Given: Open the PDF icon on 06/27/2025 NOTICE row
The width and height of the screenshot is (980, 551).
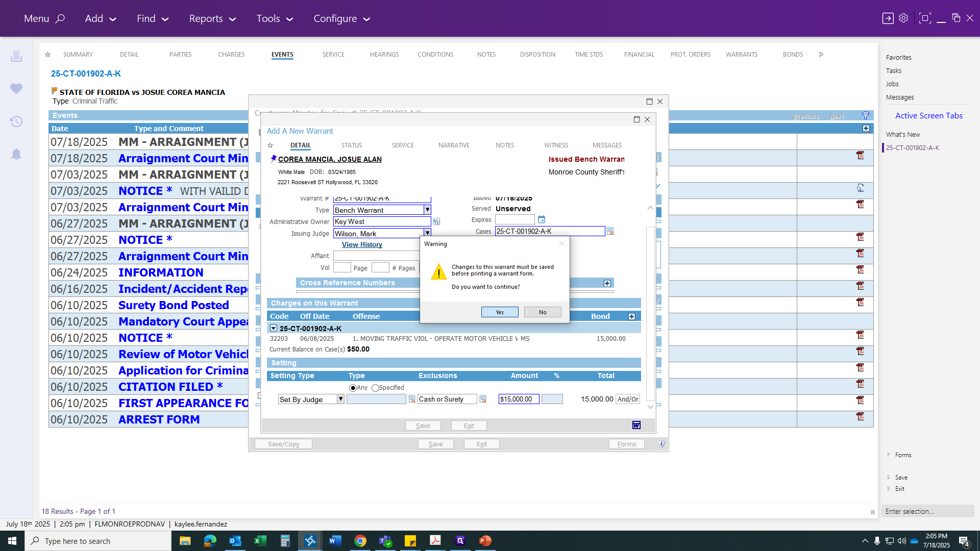Looking at the screenshot, I should (x=860, y=237).
